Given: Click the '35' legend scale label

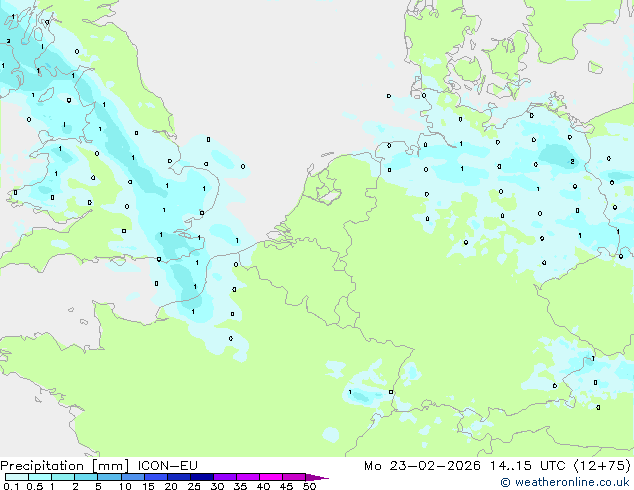Looking at the screenshot, I should point(240,486).
